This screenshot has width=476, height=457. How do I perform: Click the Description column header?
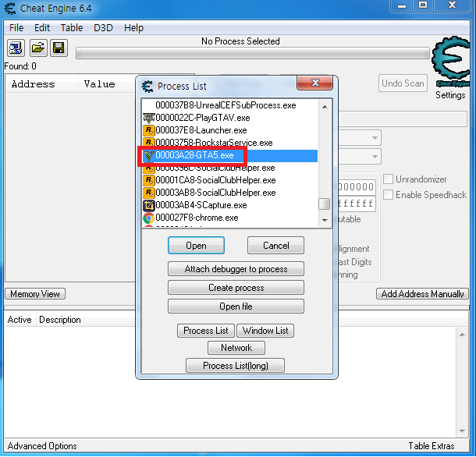(86, 320)
